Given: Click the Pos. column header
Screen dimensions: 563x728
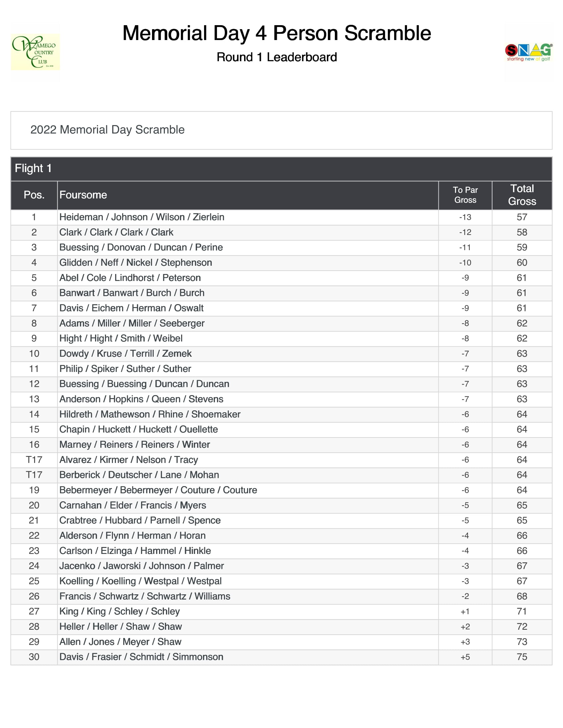Looking at the screenshot, I should pos(34,195).
